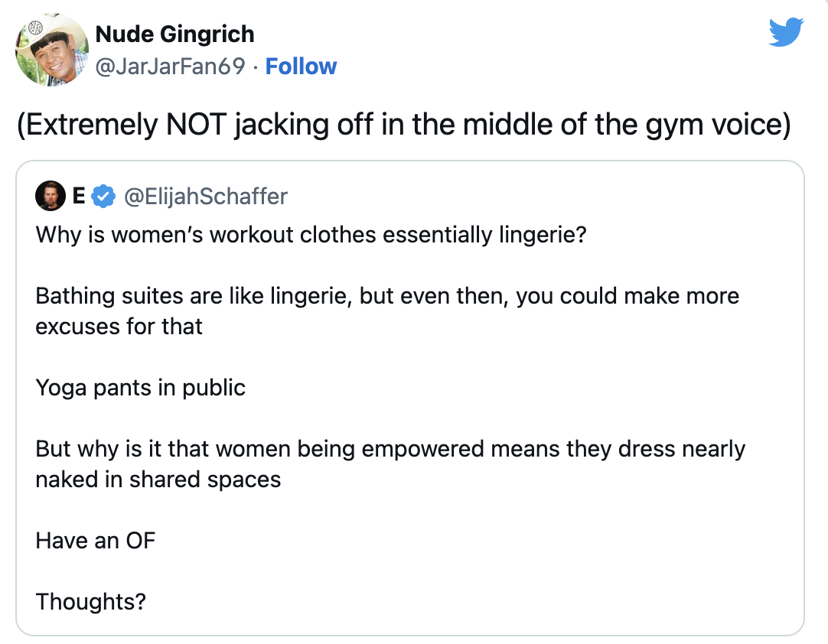Click the Have an OF line
The height and width of the screenshot is (644, 828).
pyautogui.click(x=96, y=541)
